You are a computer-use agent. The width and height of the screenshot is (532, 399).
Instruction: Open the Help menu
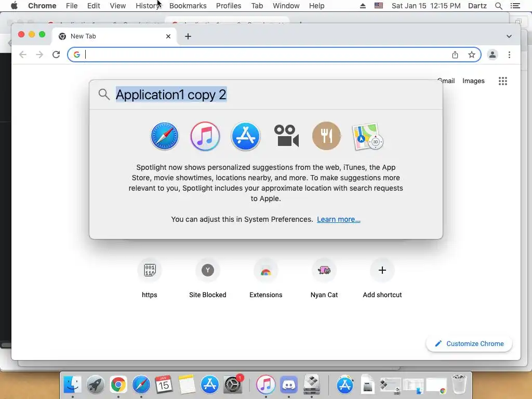[316, 6]
